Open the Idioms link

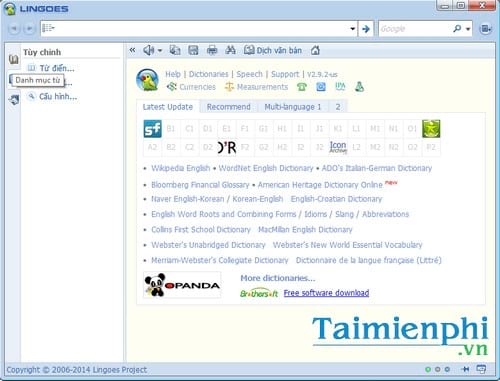click(316, 214)
